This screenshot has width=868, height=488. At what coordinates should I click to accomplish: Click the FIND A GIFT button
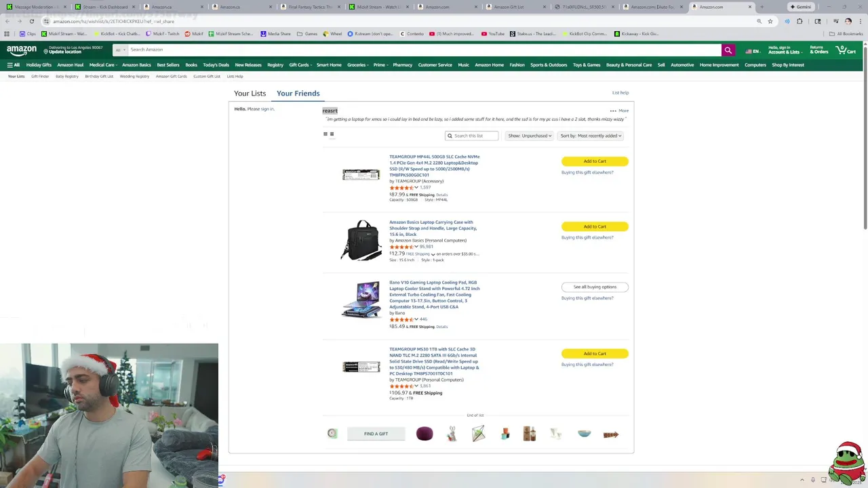tap(376, 434)
